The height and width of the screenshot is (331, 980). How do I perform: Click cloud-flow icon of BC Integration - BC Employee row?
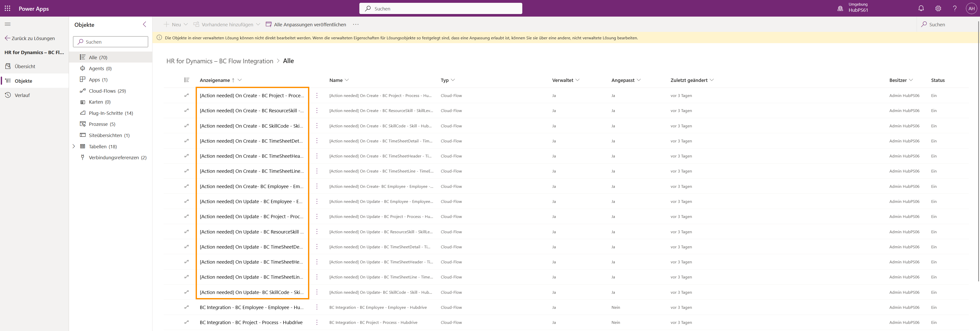pyautogui.click(x=186, y=308)
